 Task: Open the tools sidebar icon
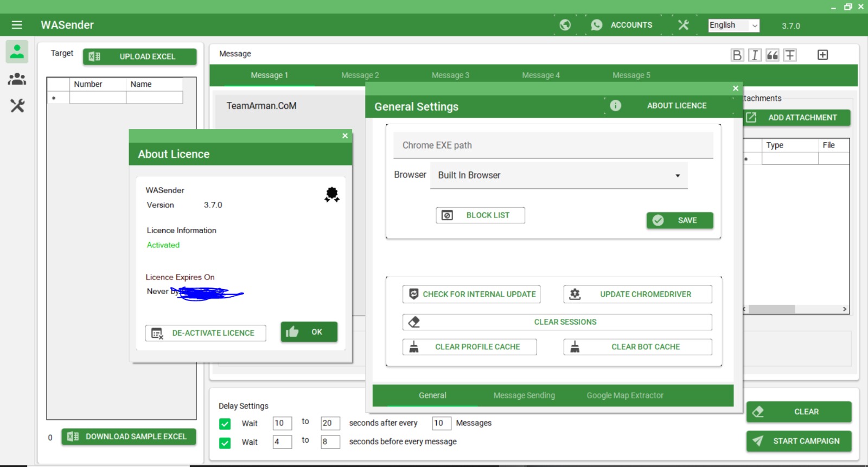17,105
